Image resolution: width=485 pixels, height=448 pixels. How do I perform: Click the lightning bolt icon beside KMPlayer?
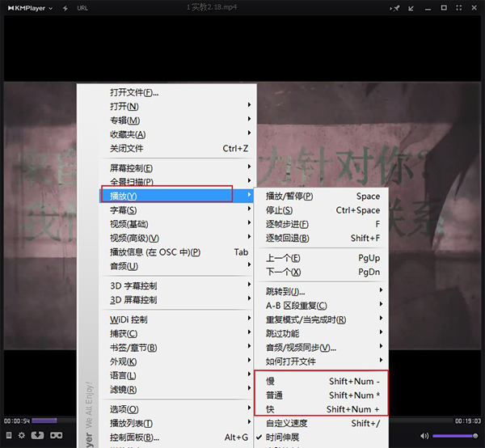tap(65, 8)
